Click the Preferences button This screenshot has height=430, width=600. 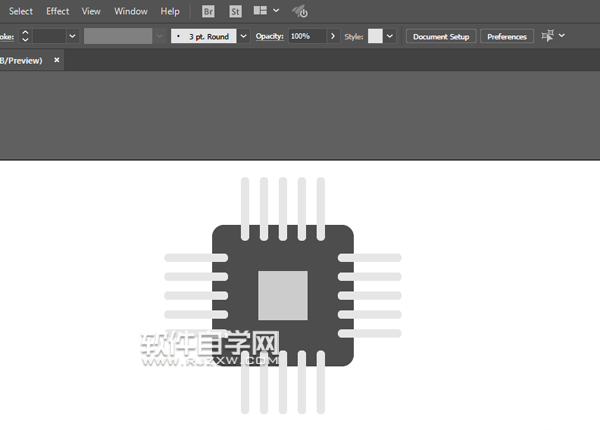click(507, 36)
